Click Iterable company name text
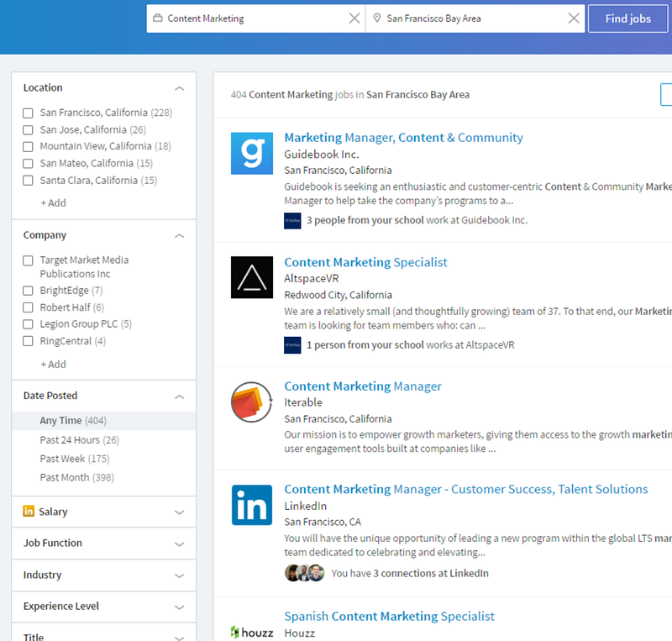 (303, 402)
